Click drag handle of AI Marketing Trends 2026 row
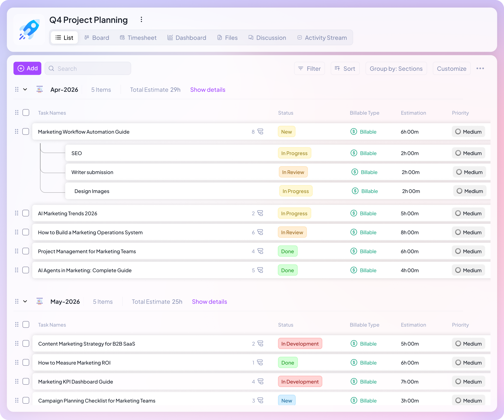Image resolution: width=504 pixels, height=420 pixels. pos(17,213)
